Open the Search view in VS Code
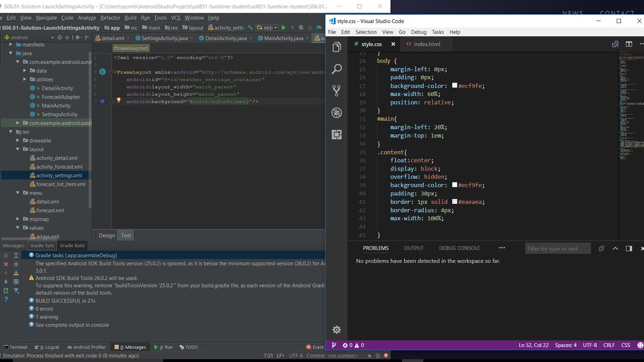The width and height of the screenshot is (644, 362). pyautogui.click(x=336, y=69)
